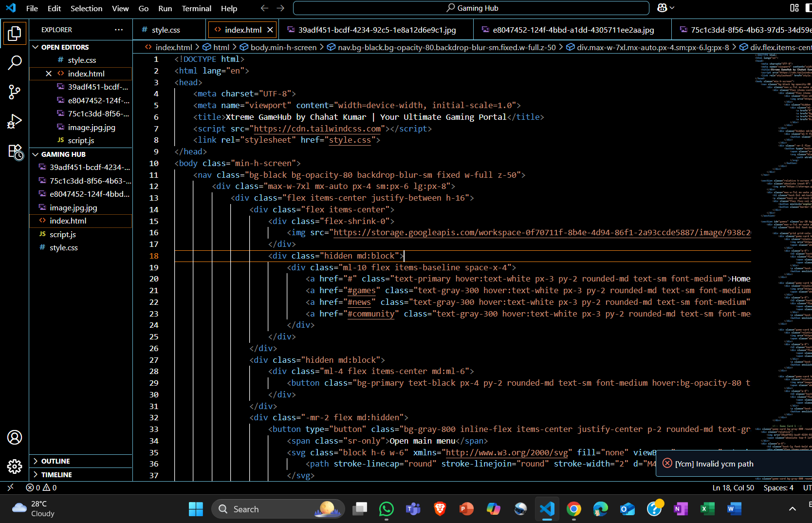Open the Search view icon
Screen dimensions: 812x523
[15, 62]
